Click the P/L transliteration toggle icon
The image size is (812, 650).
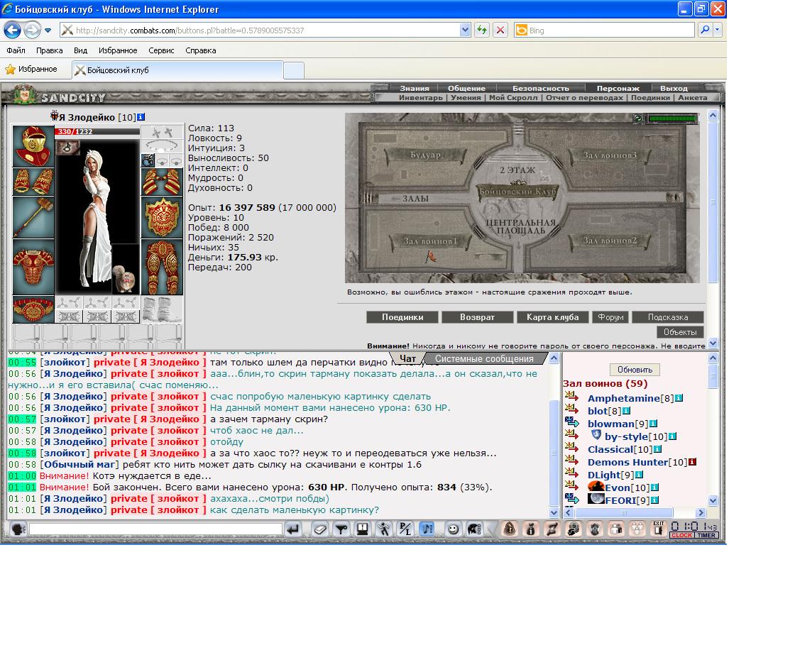405,529
